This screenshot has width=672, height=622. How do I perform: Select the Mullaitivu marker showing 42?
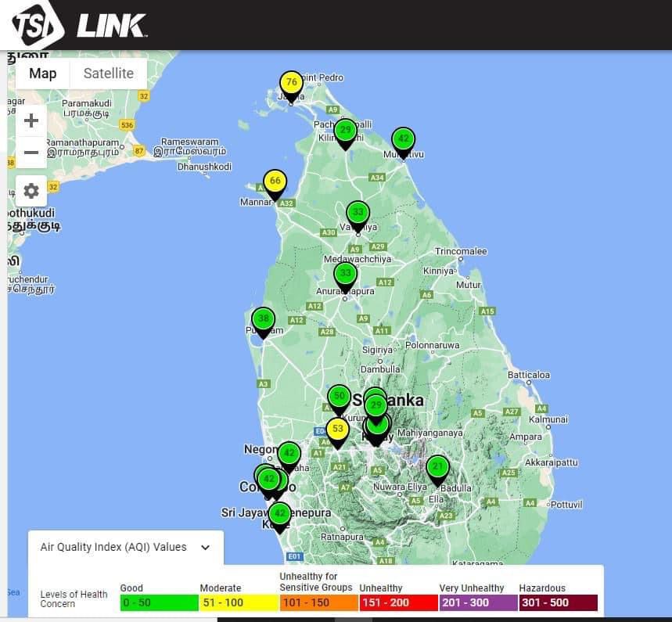(404, 138)
